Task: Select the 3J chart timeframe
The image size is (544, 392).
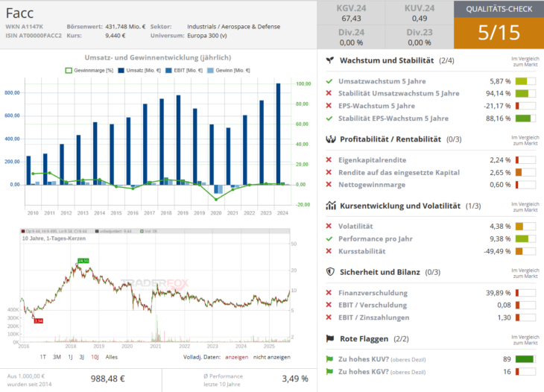Action: click(82, 357)
